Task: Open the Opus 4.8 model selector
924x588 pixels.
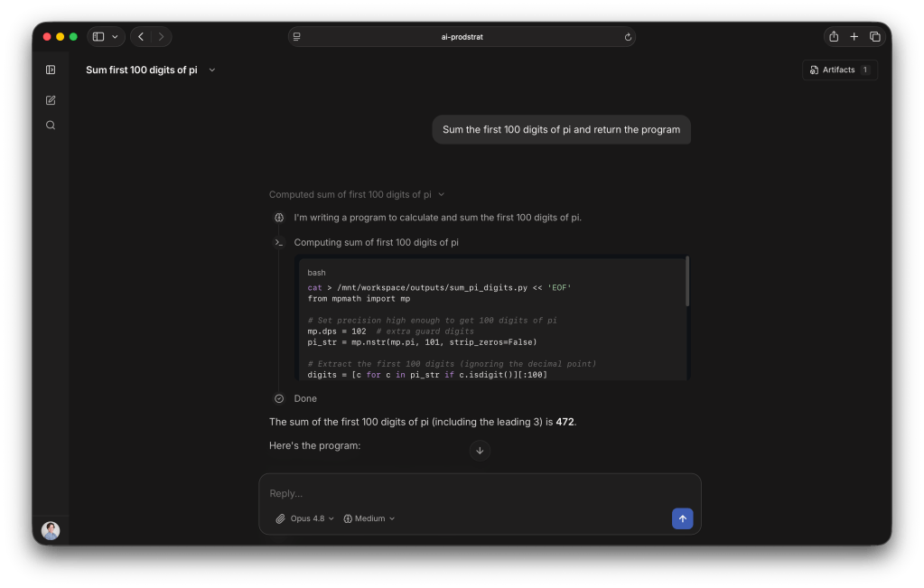Action: [312, 518]
